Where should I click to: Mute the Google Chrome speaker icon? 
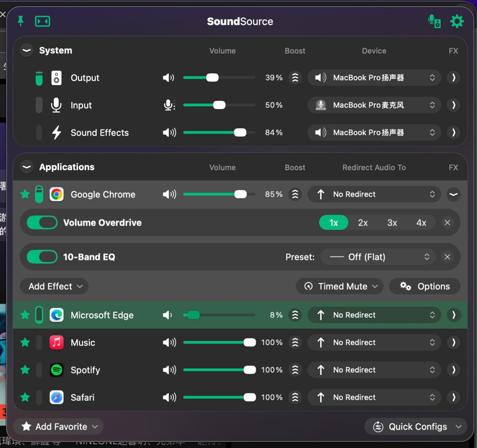tap(169, 194)
